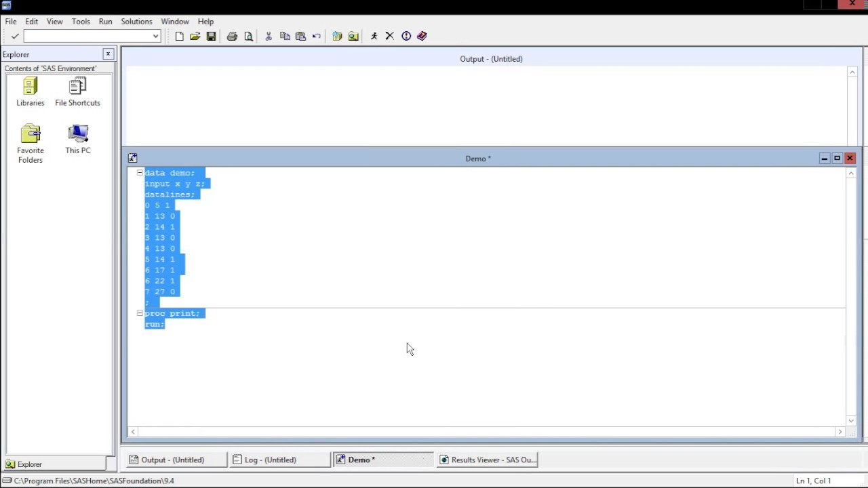Open the File menu
Screen dimensions: 868x488
click(x=11, y=21)
